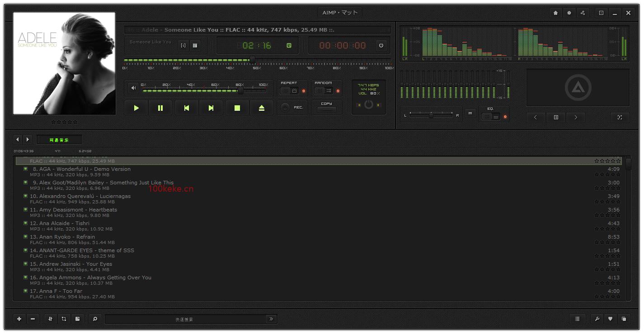Viewport: 644px width, 334px height.
Task: Rate 'Amy Deasismont - Heartbeats' with its stars
Action: click(x=607, y=215)
